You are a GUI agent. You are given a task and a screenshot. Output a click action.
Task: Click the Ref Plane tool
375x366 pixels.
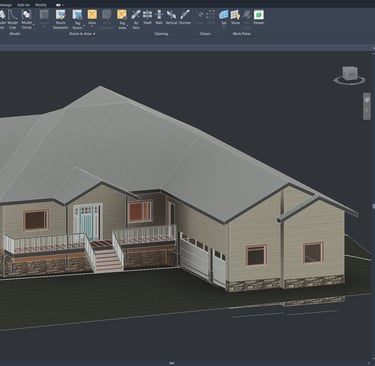coord(247,19)
